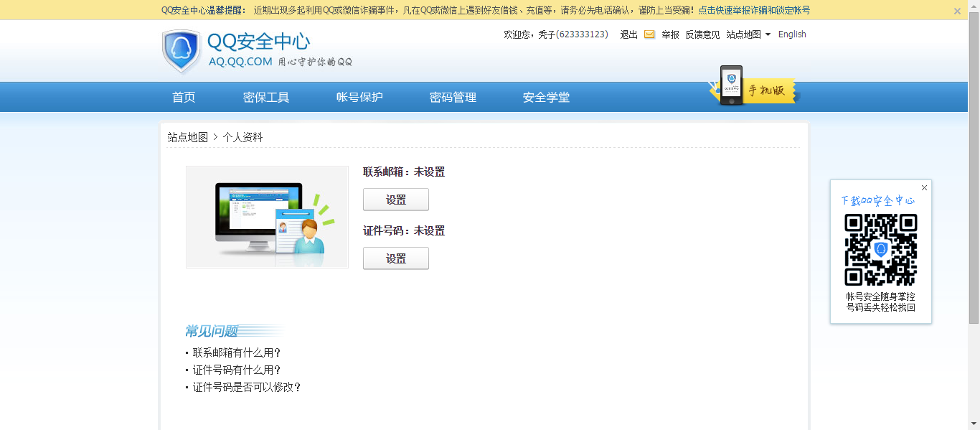The width and height of the screenshot is (980, 430).
Task: Click 设置 button for 证件号码
Action: pos(396,258)
